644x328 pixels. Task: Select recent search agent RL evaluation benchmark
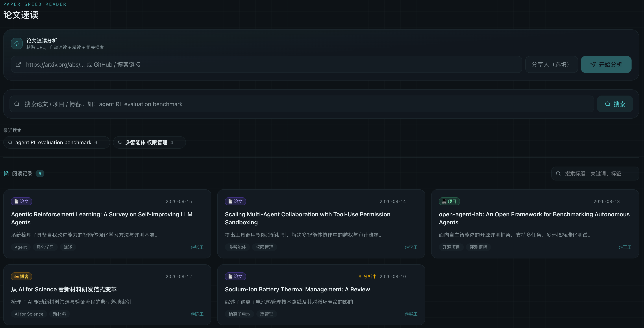tap(56, 142)
